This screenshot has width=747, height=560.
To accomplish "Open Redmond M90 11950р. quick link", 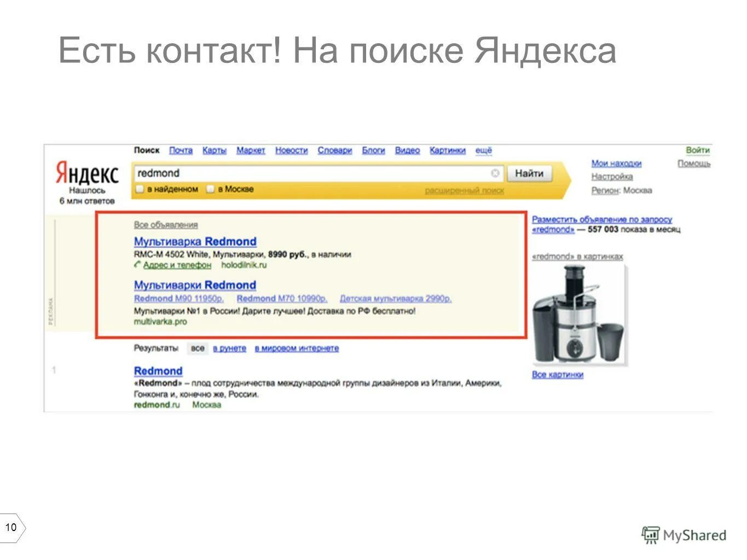I will tap(179, 299).
